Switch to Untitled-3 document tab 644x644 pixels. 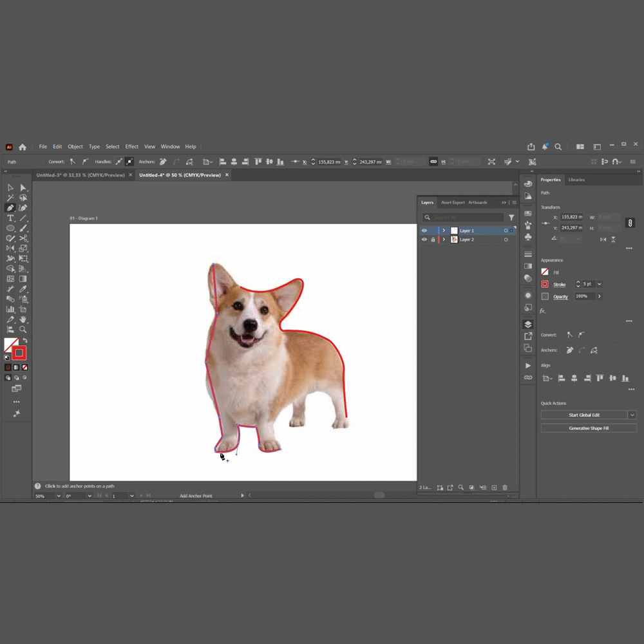pyautogui.click(x=80, y=175)
